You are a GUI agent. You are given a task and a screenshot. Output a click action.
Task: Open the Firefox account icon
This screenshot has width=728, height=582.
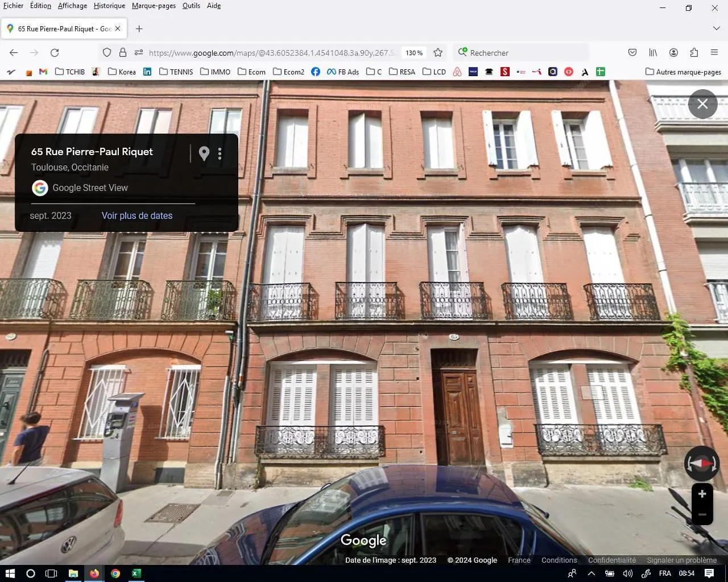(673, 53)
